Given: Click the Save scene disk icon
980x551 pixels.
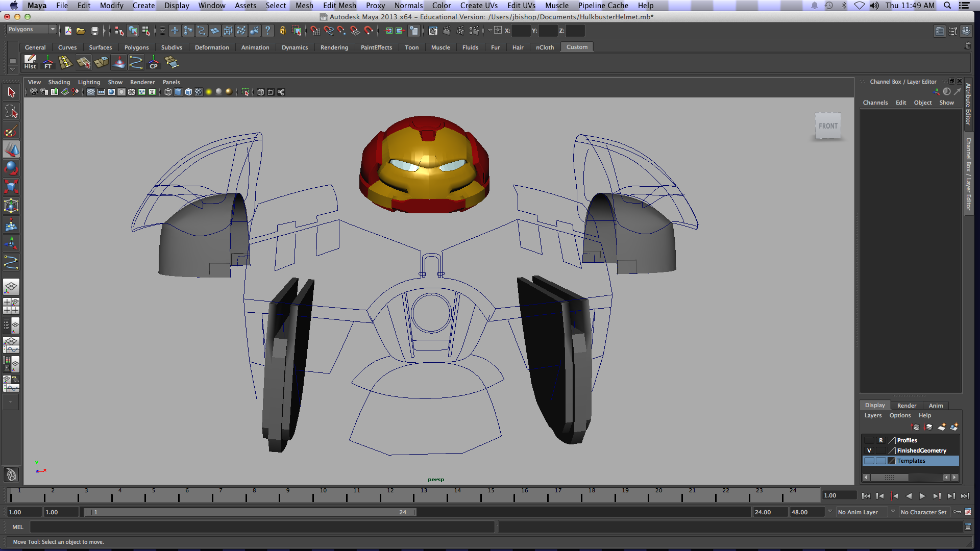Looking at the screenshot, I should pyautogui.click(x=94, y=31).
